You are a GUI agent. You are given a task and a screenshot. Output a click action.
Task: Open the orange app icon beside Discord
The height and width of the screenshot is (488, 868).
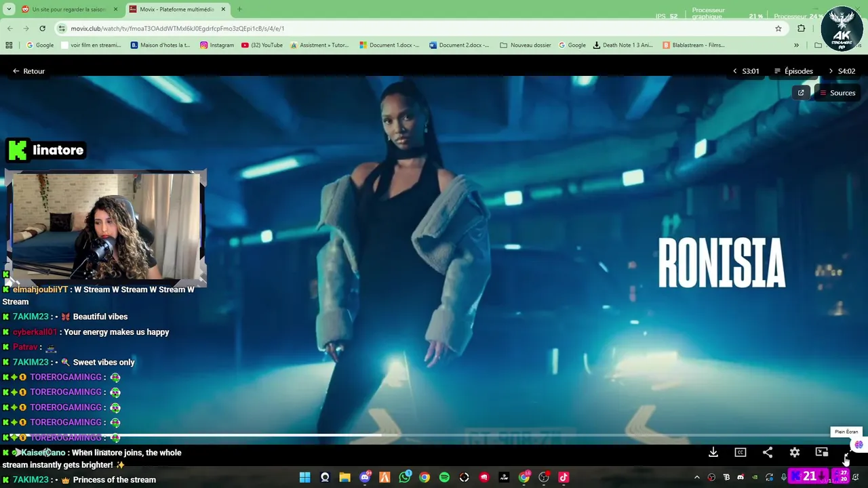[384, 477]
